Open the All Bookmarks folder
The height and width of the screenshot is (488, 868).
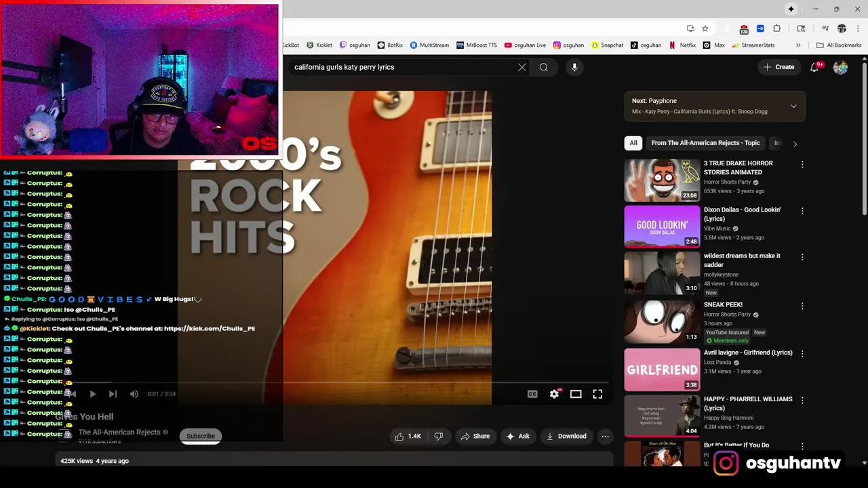(x=839, y=45)
